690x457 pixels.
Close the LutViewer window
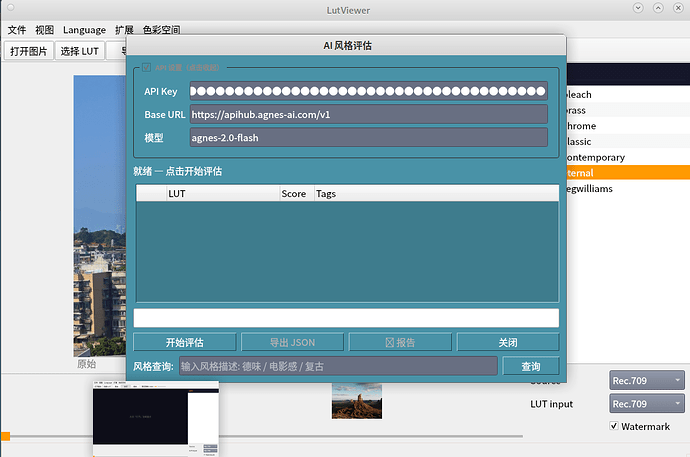point(679,8)
